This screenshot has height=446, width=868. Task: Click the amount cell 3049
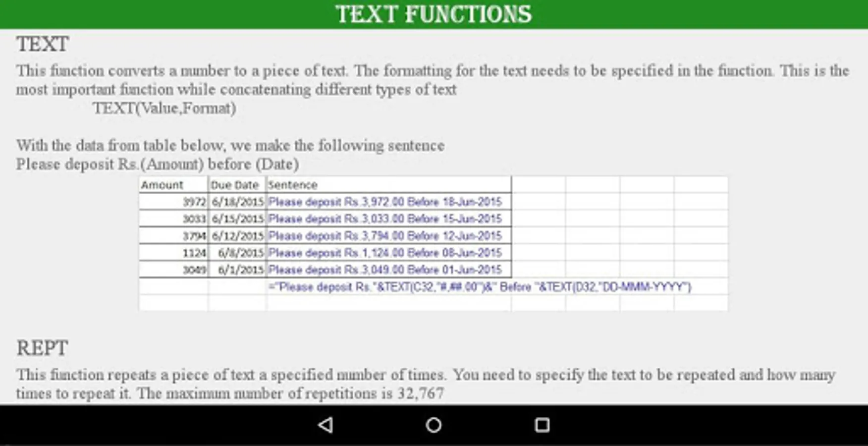tap(173, 270)
